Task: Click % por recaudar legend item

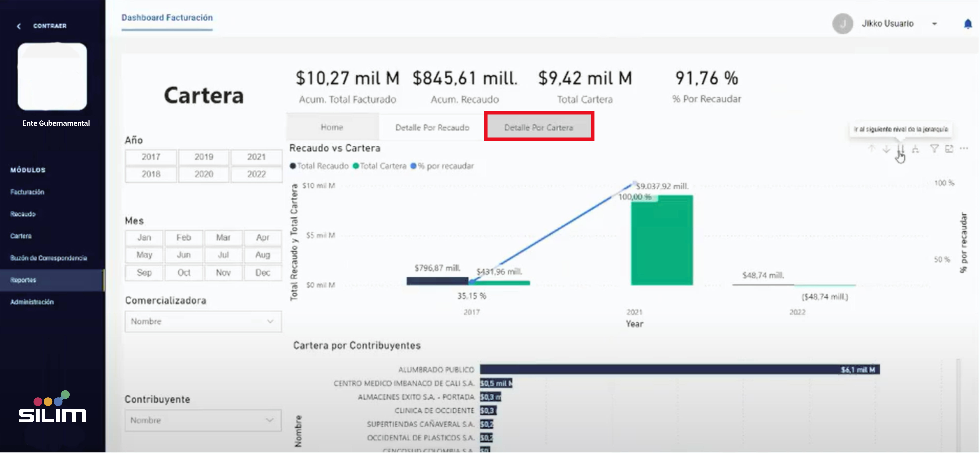Action: click(442, 166)
